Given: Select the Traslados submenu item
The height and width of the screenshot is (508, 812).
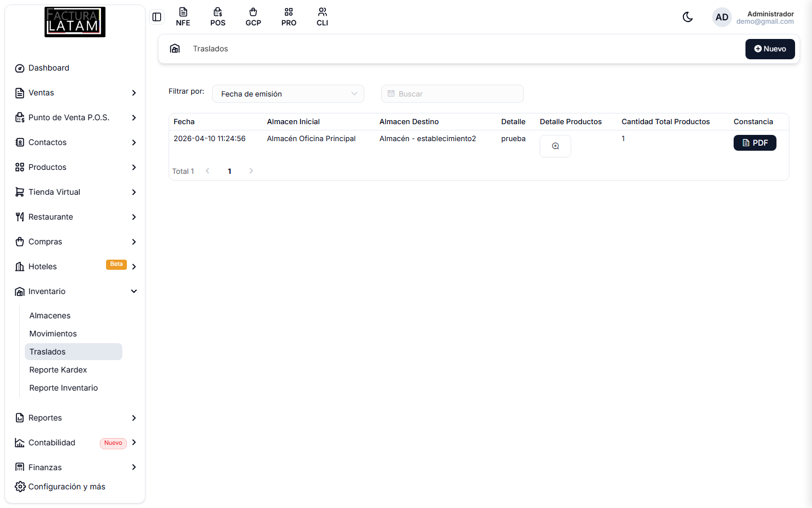Looking at the screenshot, I should click(x=73, y=352).
